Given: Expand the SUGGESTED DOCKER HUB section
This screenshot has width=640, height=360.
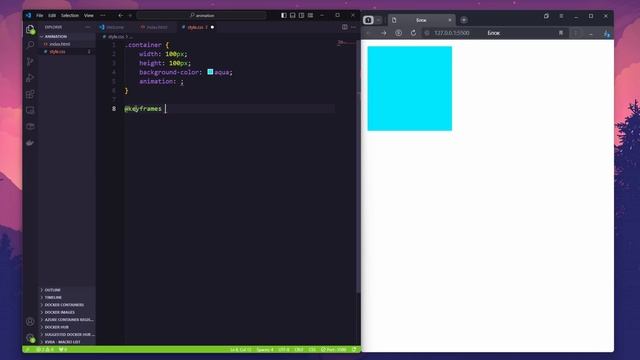Looking at the screenshot, I should point(67,334).
